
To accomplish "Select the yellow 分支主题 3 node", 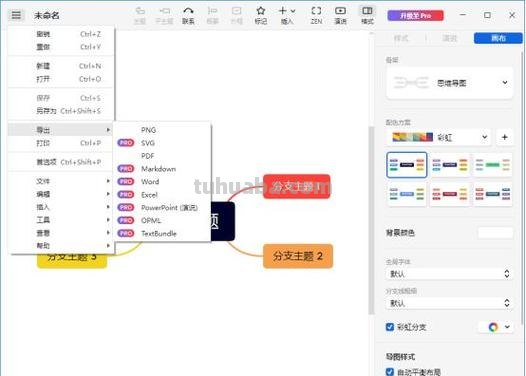I will point(72,260).
